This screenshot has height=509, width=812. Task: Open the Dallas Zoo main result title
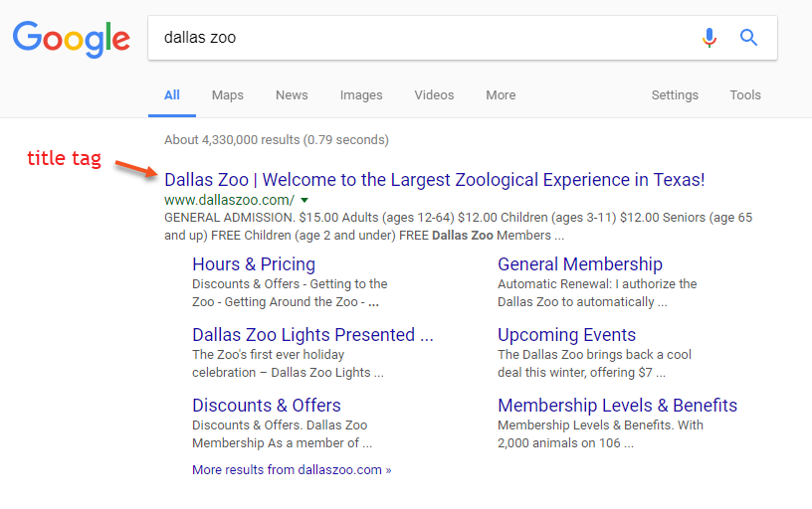[x=434, y=180]
